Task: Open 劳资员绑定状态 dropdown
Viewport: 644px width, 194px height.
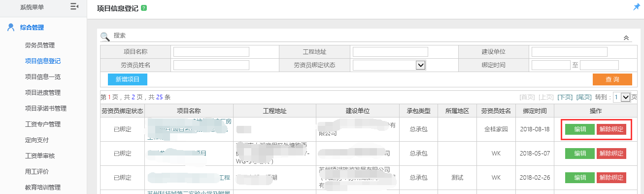Action: (389, 65)
